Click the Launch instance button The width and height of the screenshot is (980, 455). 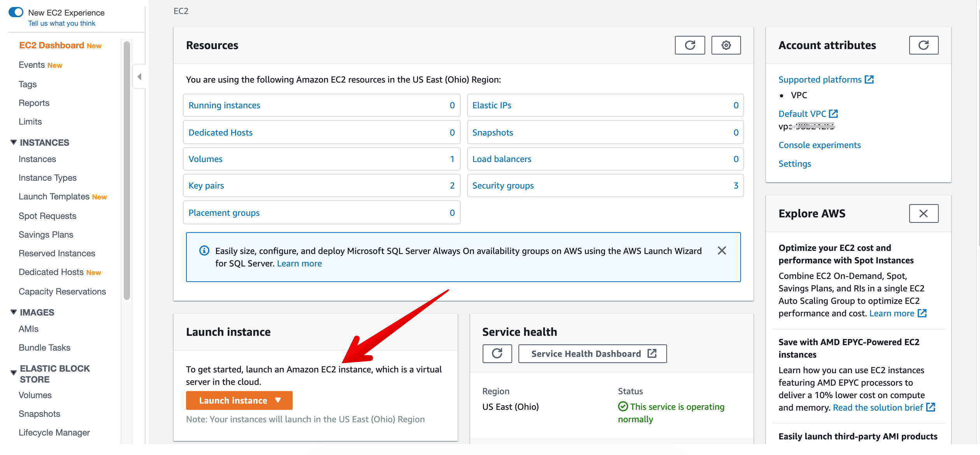(x=233, y=400)
